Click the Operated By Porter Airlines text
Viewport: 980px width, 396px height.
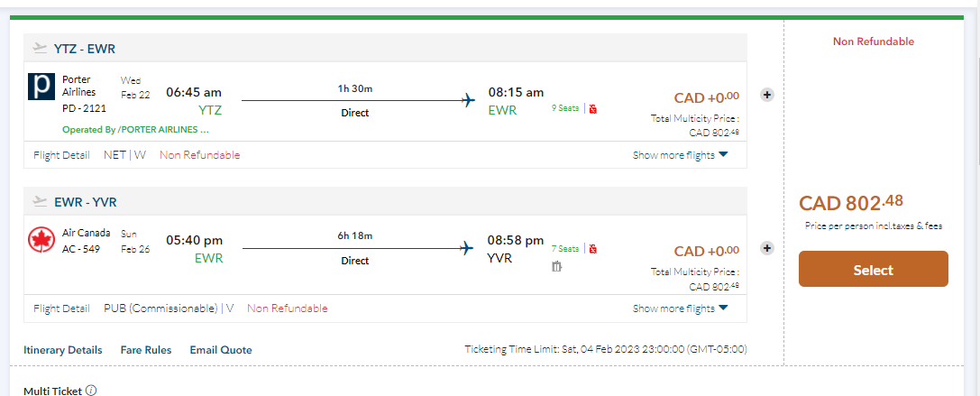pyautogui.click(x=129, y=130)
